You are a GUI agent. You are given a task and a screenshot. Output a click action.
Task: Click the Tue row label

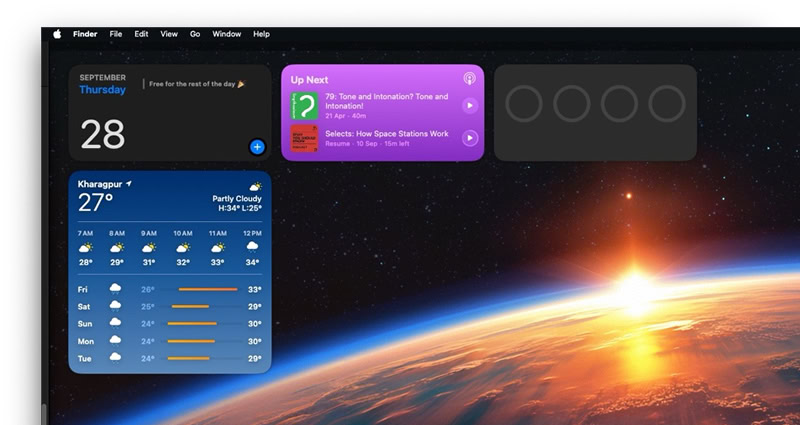pos(84,359)
